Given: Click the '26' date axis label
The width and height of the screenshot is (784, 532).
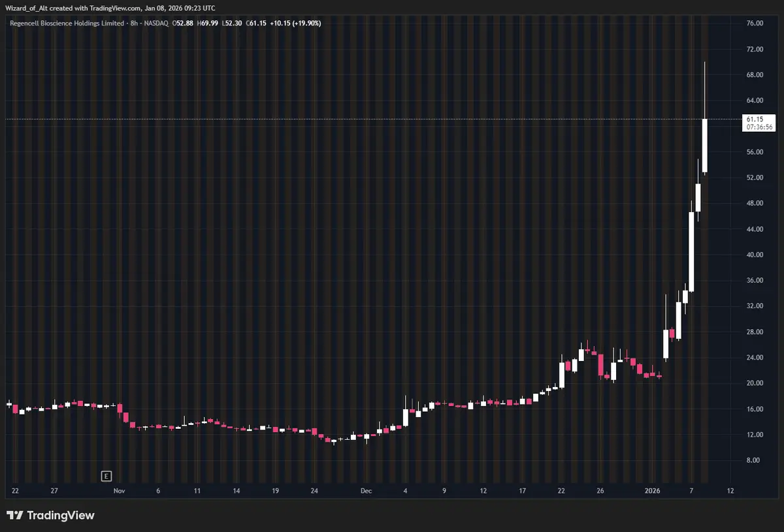Looking at the screenshot, I should pyautogui.click(x=600, y=490).
